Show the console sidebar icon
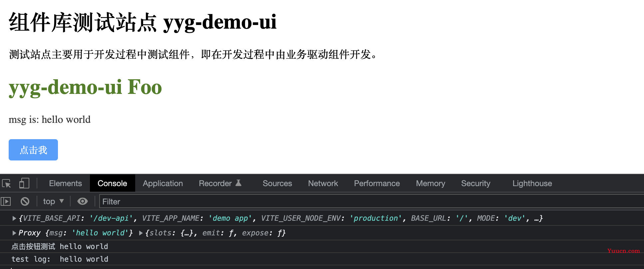The image size is (644, 269). pyautogui.click(x=6, y=201)
